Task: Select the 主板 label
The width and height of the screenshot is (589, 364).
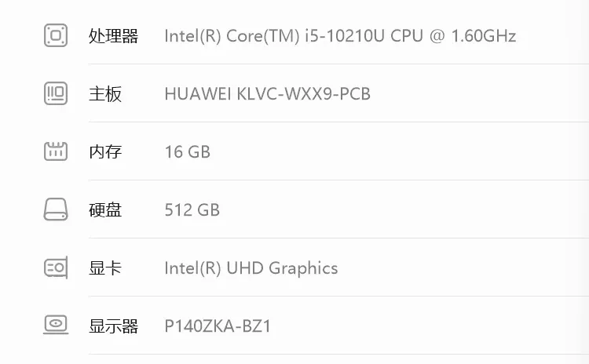Action: pos(105,94)
